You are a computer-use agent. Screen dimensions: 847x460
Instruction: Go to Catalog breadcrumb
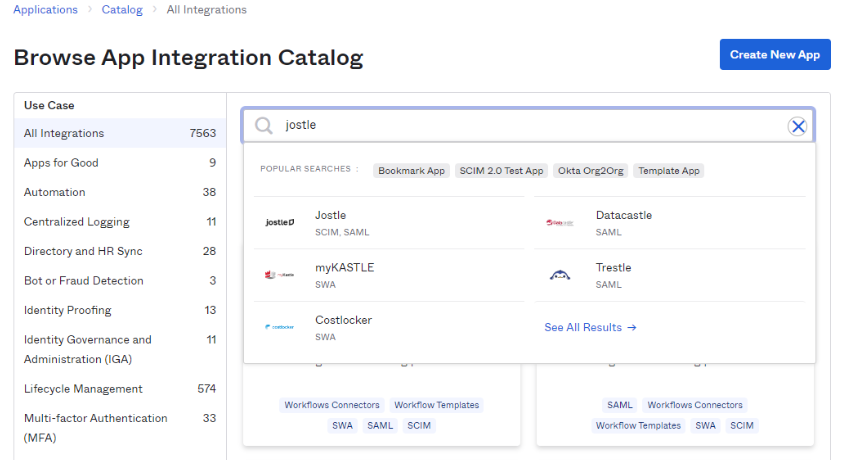tap(122, 10)
